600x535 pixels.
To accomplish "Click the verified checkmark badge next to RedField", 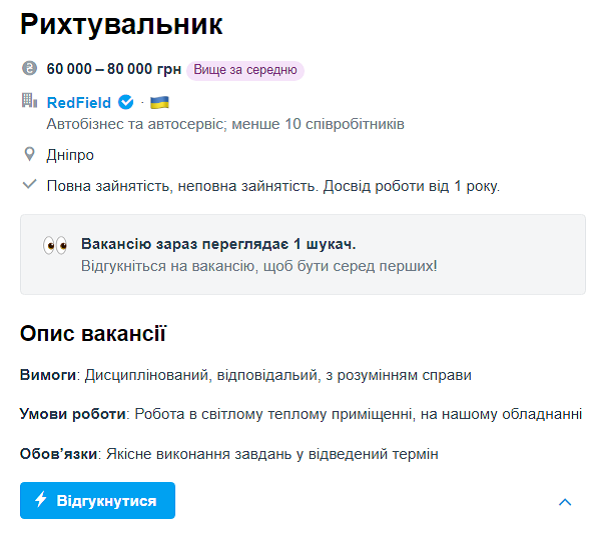I will point(126,102).
